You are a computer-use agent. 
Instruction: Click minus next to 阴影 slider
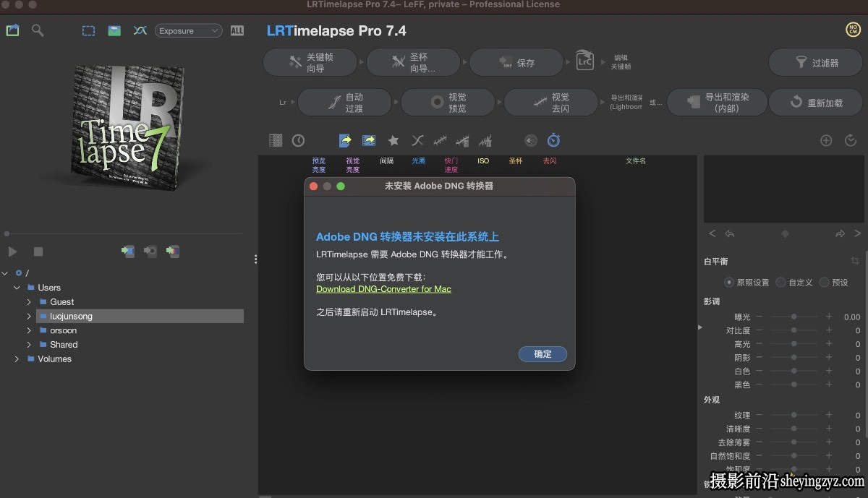pyautogui.click(x=759, y=358)
